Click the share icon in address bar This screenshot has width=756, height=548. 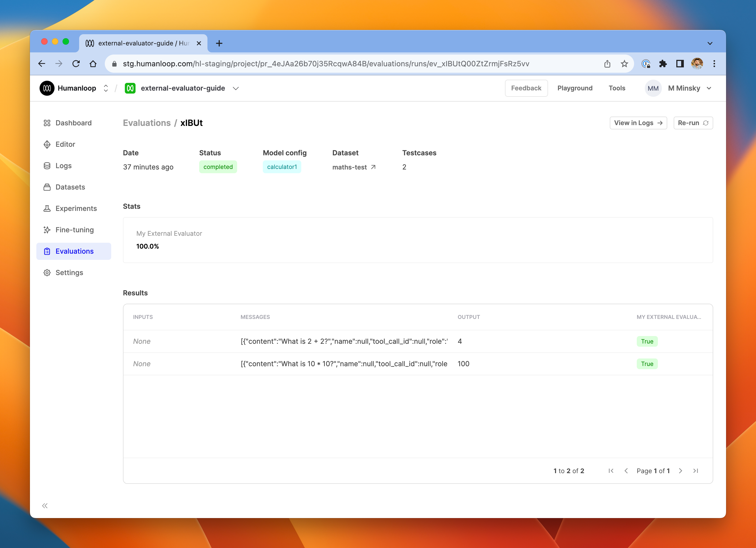click(x=607, y=64)
